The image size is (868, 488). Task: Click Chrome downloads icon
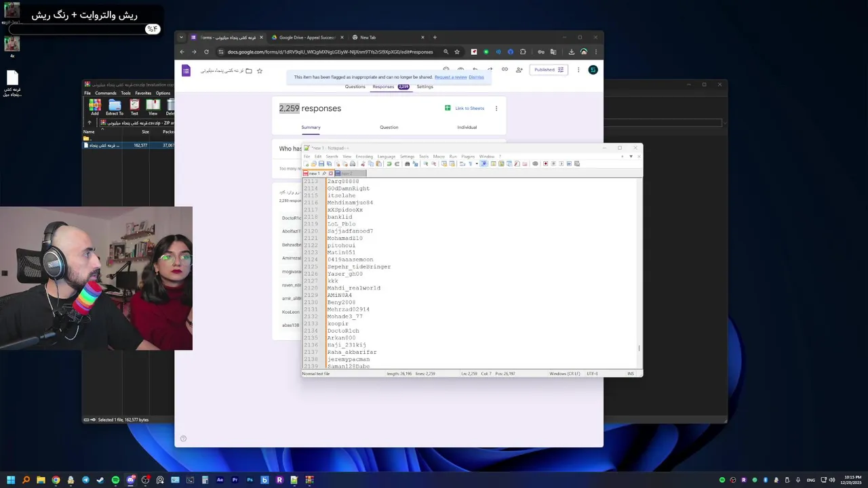(x=572, y=52)
